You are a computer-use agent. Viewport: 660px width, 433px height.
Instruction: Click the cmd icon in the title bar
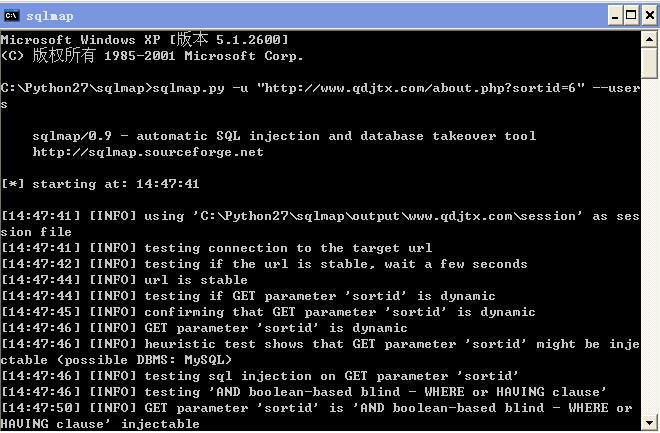(12, 16)
